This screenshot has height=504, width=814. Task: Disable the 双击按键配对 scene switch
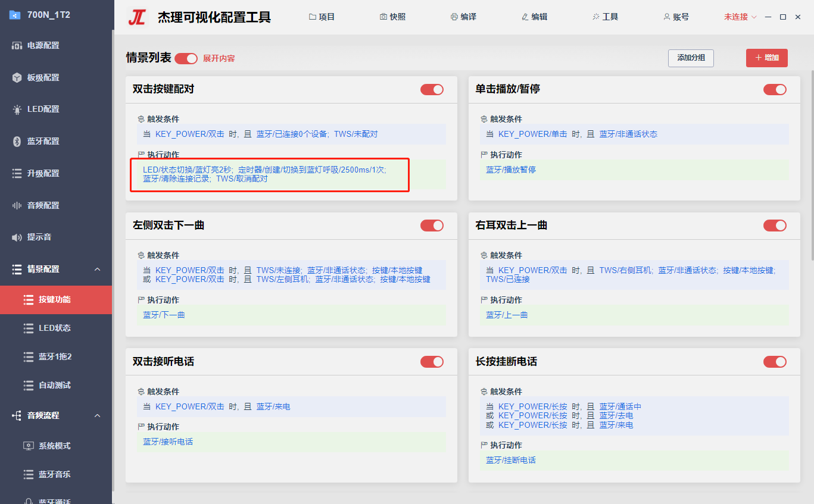432,89
